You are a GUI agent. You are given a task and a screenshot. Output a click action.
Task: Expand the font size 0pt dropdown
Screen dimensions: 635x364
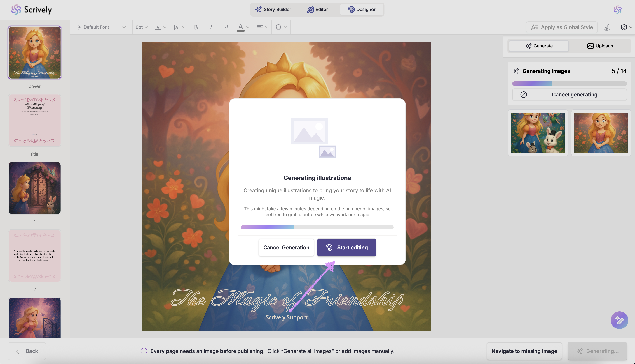tap(141, 27)
